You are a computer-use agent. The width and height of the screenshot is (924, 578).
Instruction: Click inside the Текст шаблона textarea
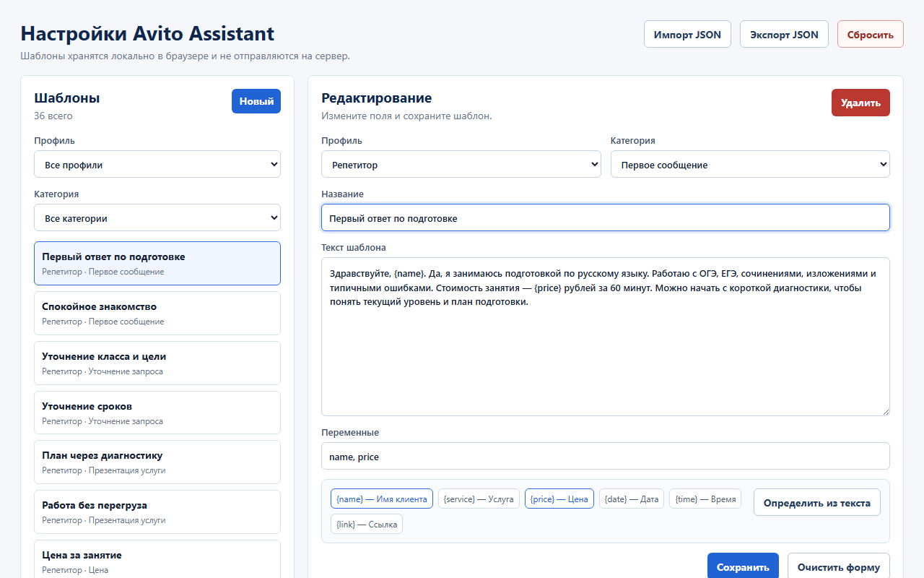click(606, 337)
